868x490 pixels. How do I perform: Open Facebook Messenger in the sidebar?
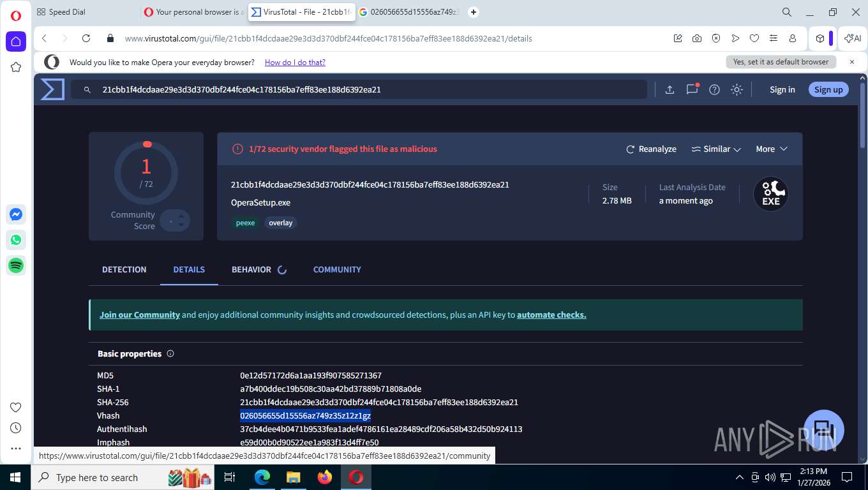click(x=16, y=214)
